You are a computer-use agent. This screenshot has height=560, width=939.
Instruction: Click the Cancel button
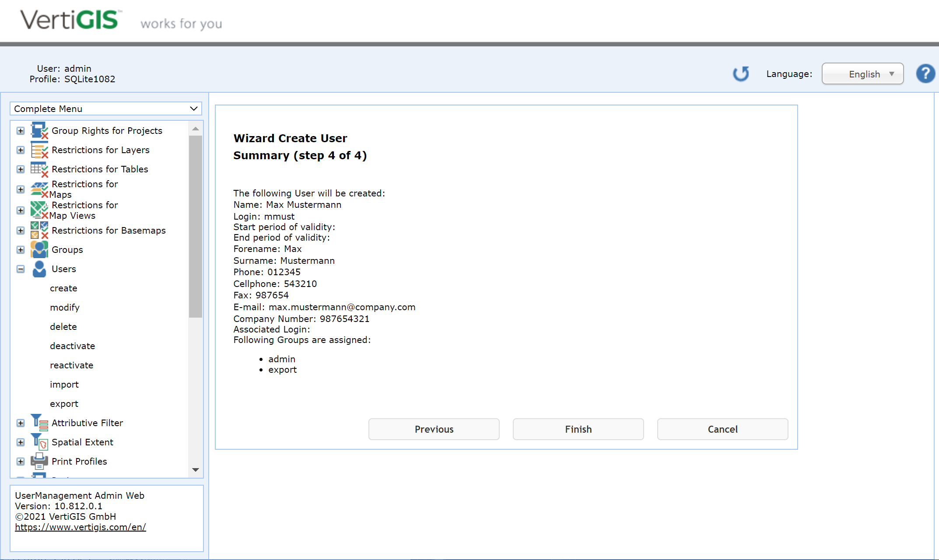(722, 429)
